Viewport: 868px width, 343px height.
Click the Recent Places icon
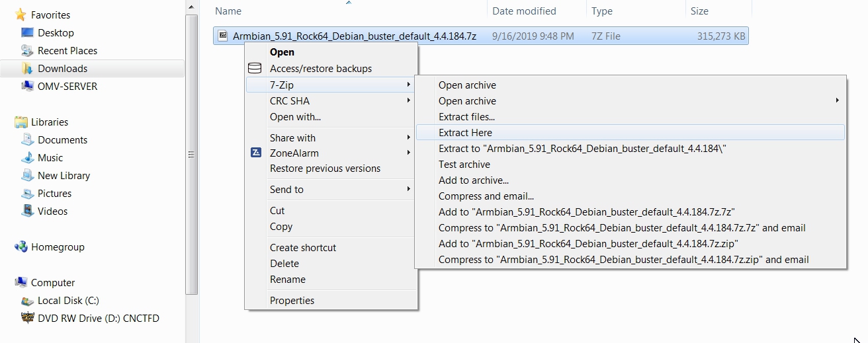[27, 51]
